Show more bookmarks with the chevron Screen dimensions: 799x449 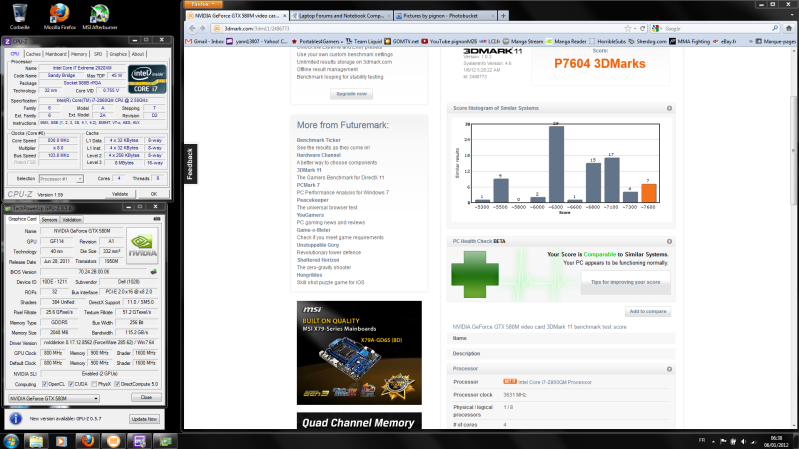click(750, 41)
